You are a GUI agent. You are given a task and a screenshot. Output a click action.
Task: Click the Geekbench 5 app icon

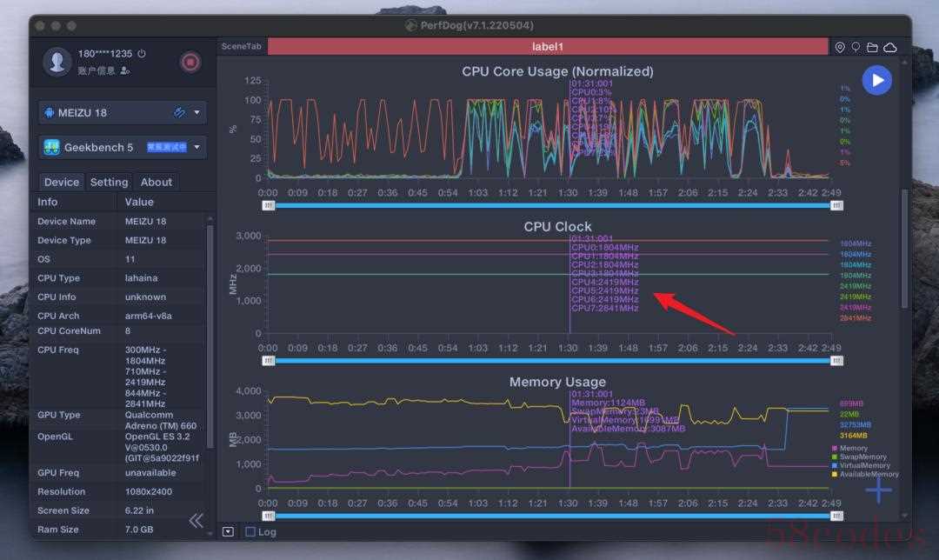(51, 147)
